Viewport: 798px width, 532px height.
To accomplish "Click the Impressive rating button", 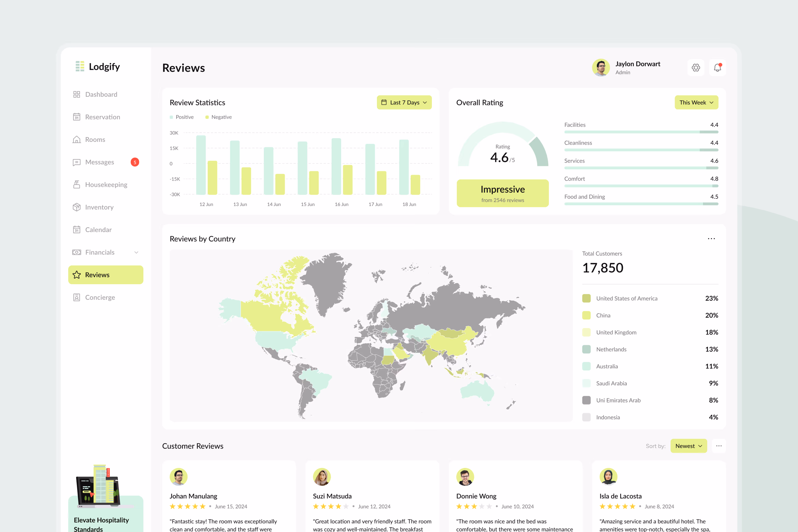I will [503, 193].
